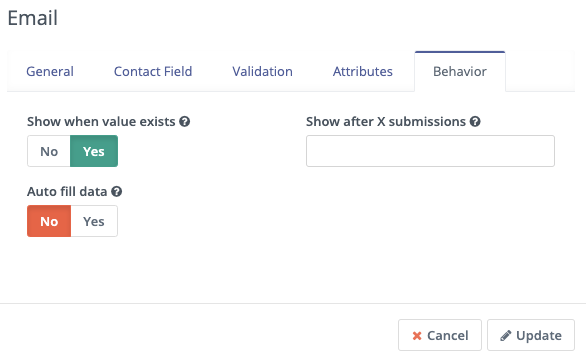Set Show when value exists to No
The width and height of the screenshot is (586, 363).
[x=49, y=151]
